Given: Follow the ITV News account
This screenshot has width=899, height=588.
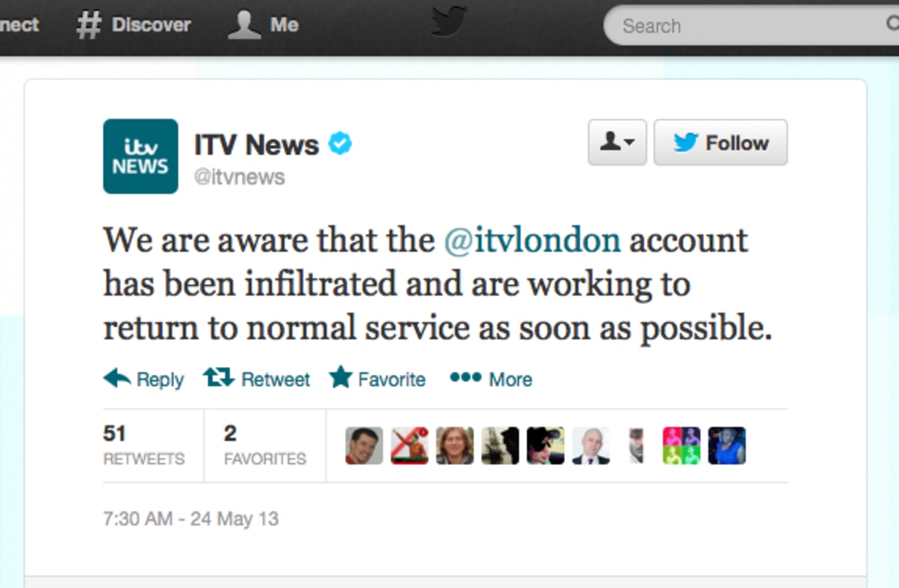Looking at the screenshot, I should [720, 143].
